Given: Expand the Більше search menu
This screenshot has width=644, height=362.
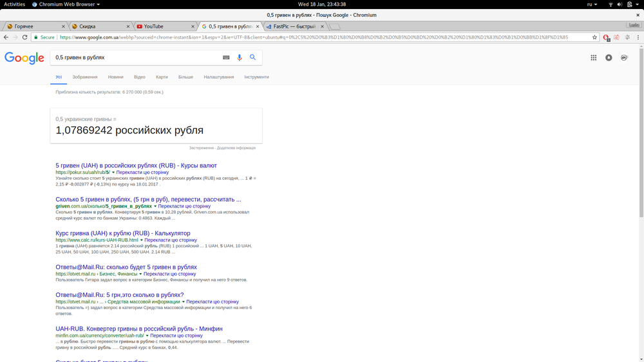Looking at the screenshot, I should tap(185, 77).
